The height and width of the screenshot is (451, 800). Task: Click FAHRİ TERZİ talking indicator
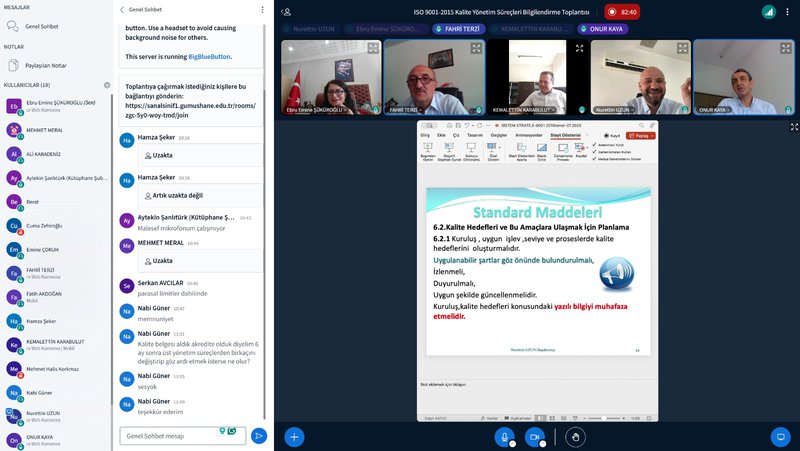click(x=459, y=29)
